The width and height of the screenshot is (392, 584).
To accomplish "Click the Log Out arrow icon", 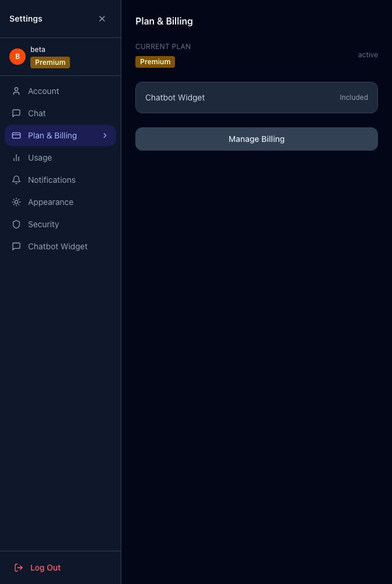I will pos(19,568).
